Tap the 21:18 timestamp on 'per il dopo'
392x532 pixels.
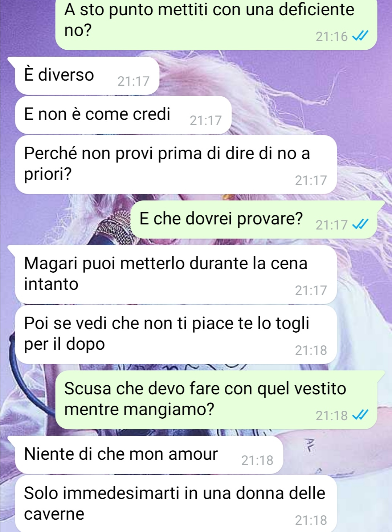point(311,350)
